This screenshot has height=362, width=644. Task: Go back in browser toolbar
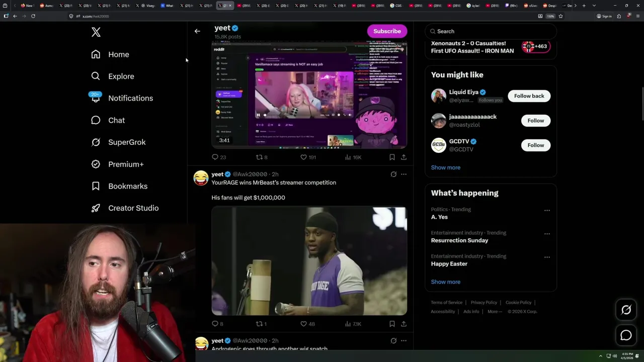15,16
